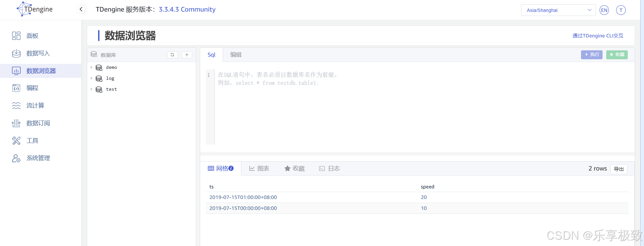Viewport: 644px width, 246px height.
Task: Click the 3.3.4.3 Community version link
Action: pyautogui.click(x=187, y=9)
